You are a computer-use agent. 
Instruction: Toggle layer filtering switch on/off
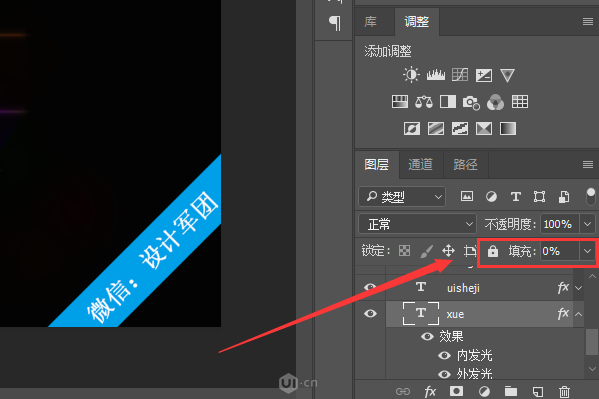591,197
